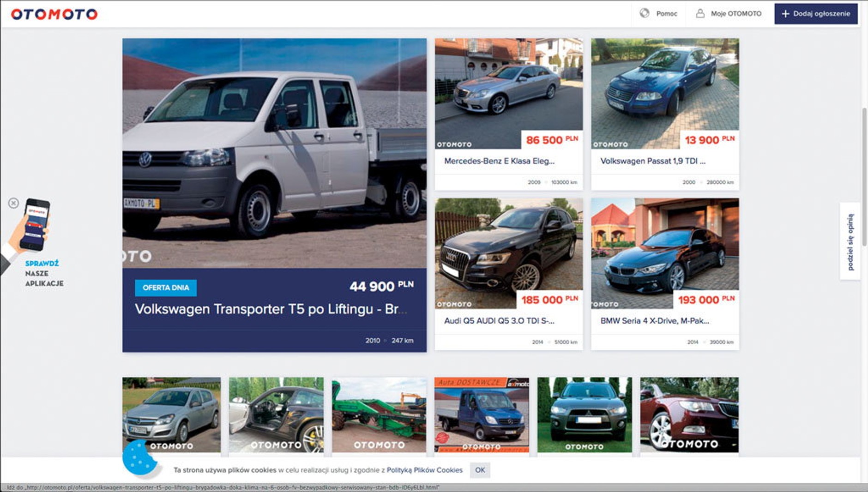Open the Polityką Plików Cookies link
Screen dimensions: 868x492
pyautogui.click(x=424, y=470)
